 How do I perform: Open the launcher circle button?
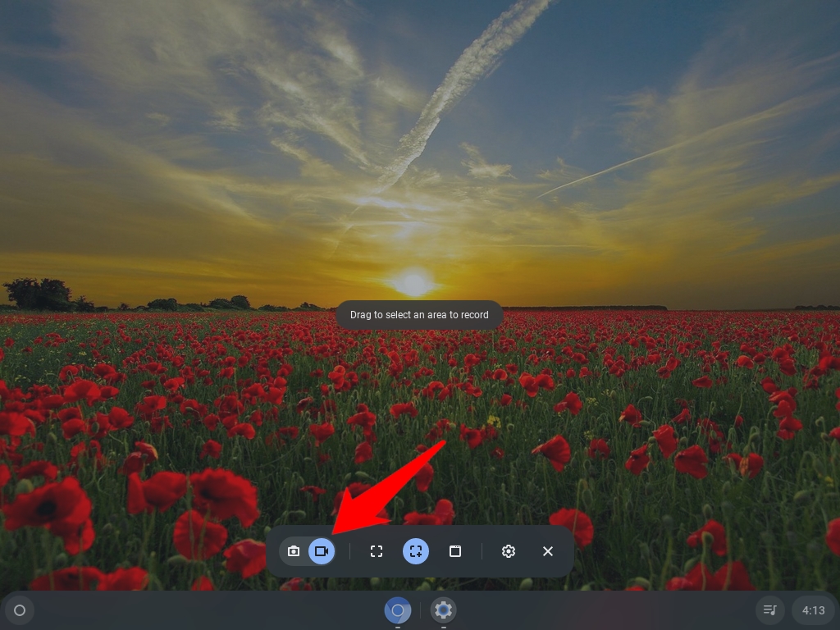[x=20, y=610]
